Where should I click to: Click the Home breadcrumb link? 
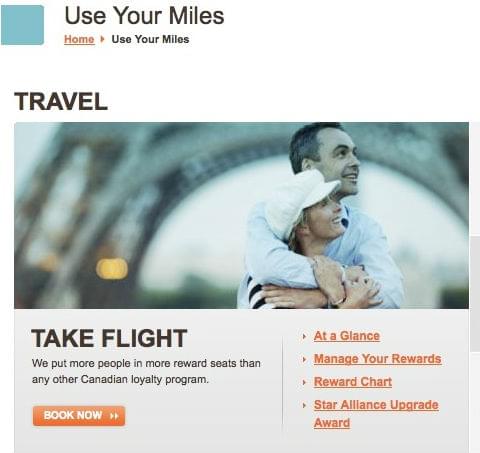79,39
